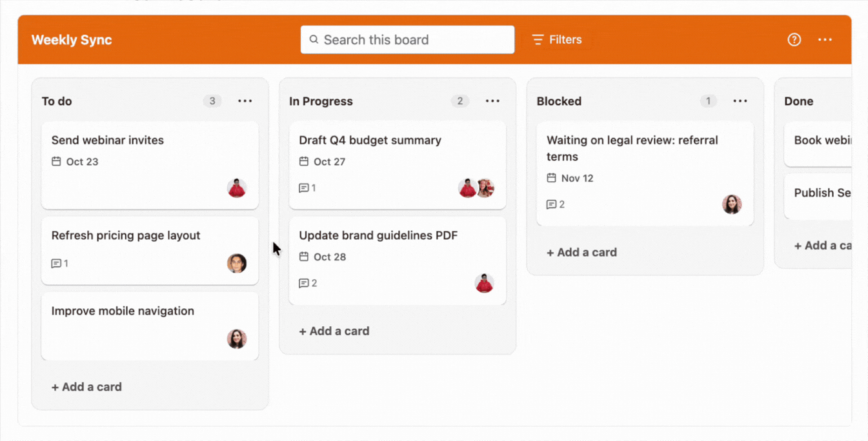Open the Publish card in Done column

pos(818,196)
